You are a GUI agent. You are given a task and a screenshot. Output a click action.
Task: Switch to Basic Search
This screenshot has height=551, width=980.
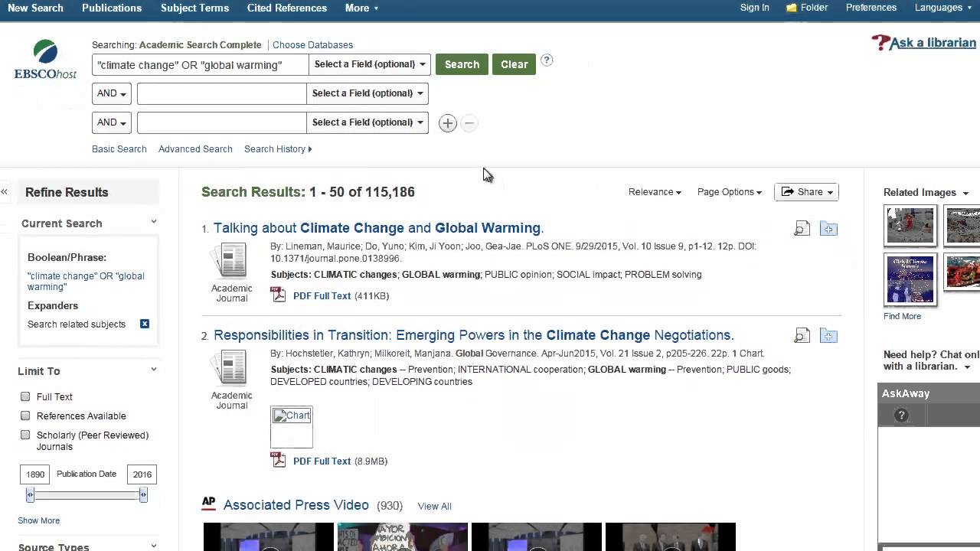click(119, 149)
